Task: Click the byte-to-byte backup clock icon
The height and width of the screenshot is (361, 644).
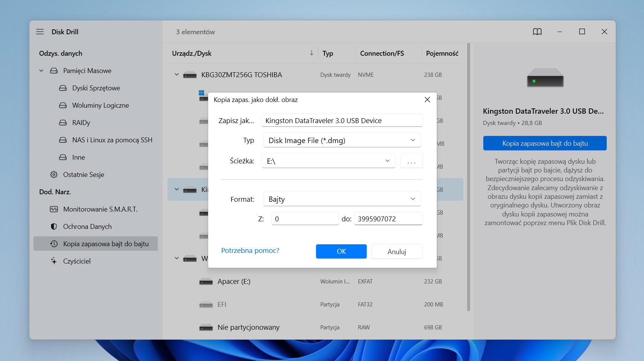Action: [x=54, y=244]
